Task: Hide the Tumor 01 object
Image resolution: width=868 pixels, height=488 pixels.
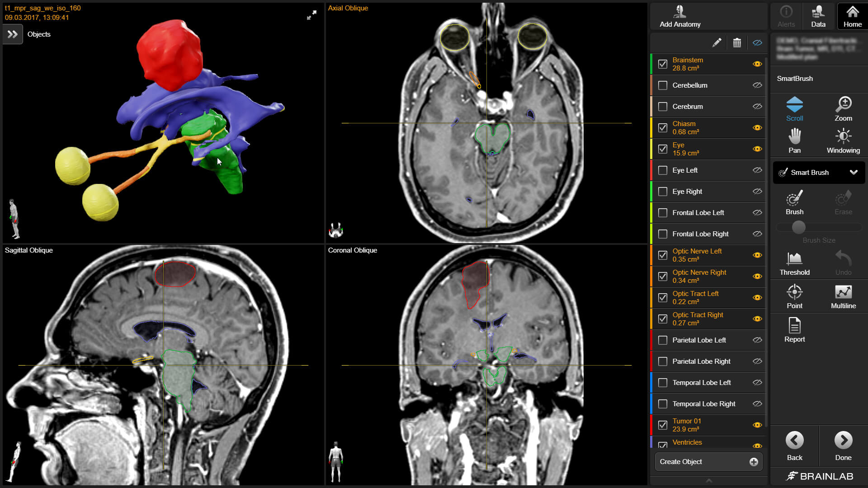Action: click(757, 425)
